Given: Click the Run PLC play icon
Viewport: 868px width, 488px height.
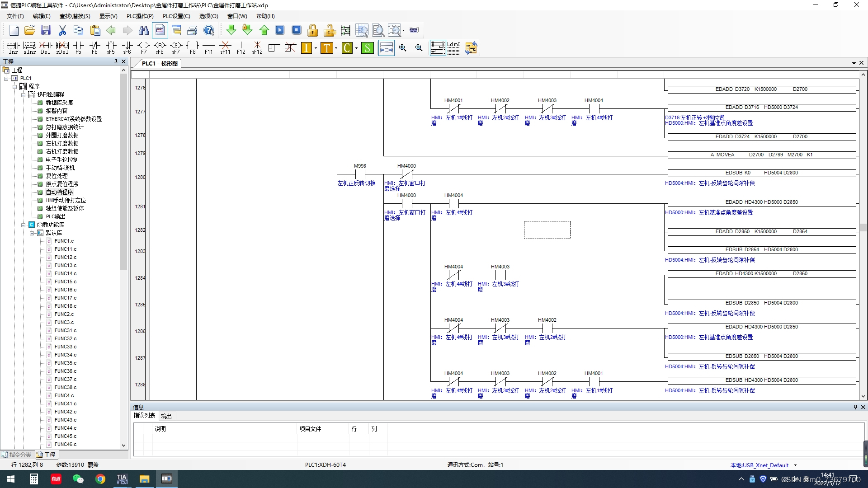Looking at the screenshot, I should [280, 30].
